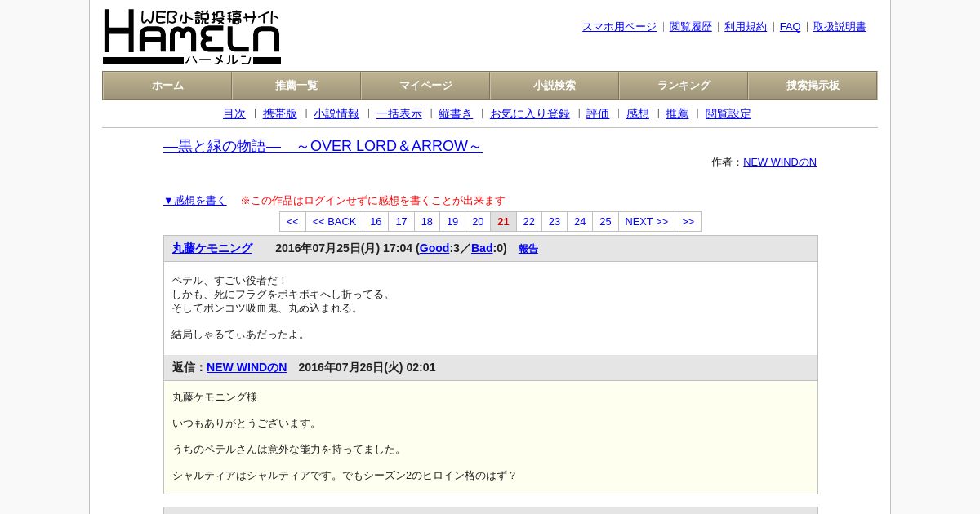Screen dimensions: 980x514
Task: Open the 取扱説明書 link
Action: (840, 27)
